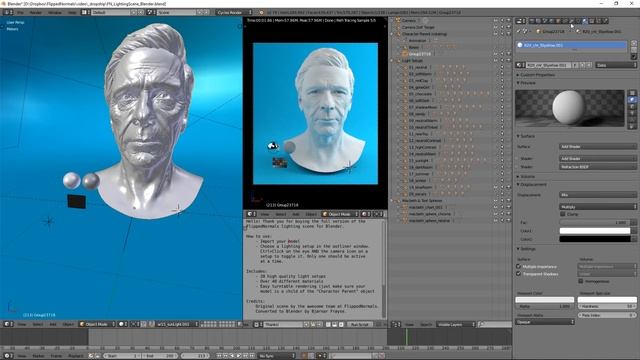Toggle visibility eye for Camera row
The width and height of the screenshot is (640, 360).
(496, 20)
